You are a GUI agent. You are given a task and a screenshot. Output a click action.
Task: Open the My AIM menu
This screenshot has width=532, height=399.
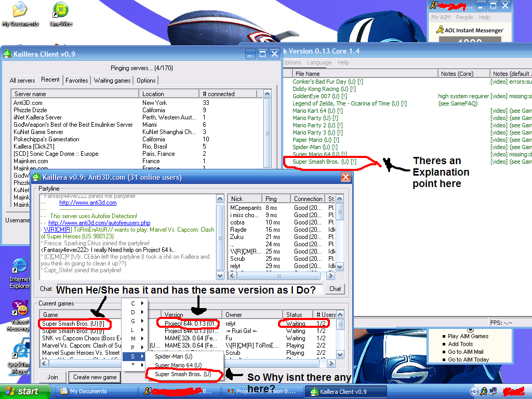(441, 17)
